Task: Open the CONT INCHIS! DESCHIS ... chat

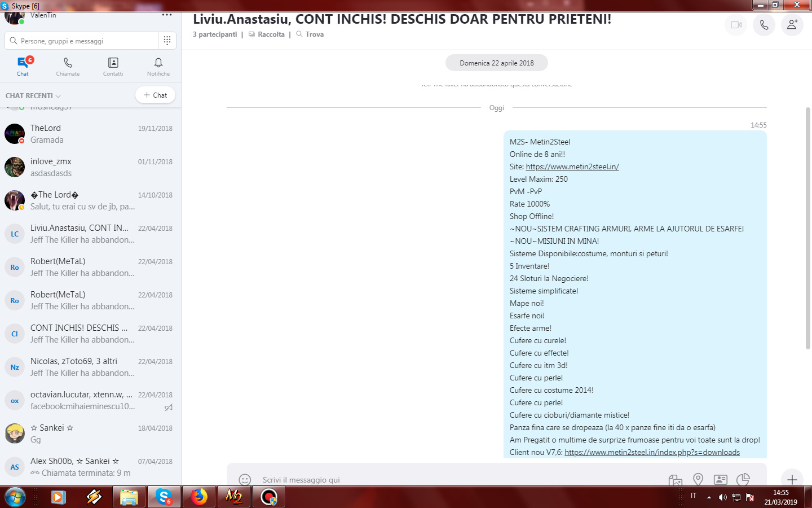Action: (x=90, y=334)
